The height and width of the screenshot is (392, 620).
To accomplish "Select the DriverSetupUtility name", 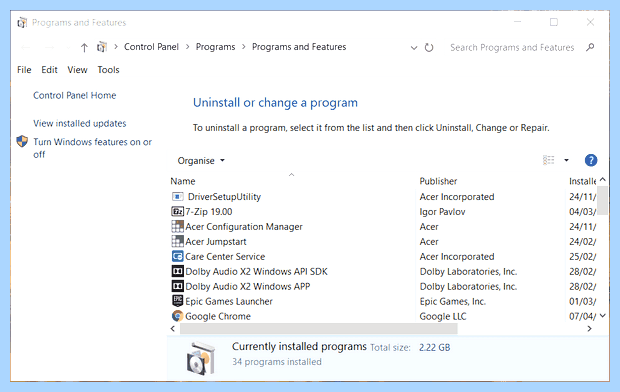I will (224, 197).
